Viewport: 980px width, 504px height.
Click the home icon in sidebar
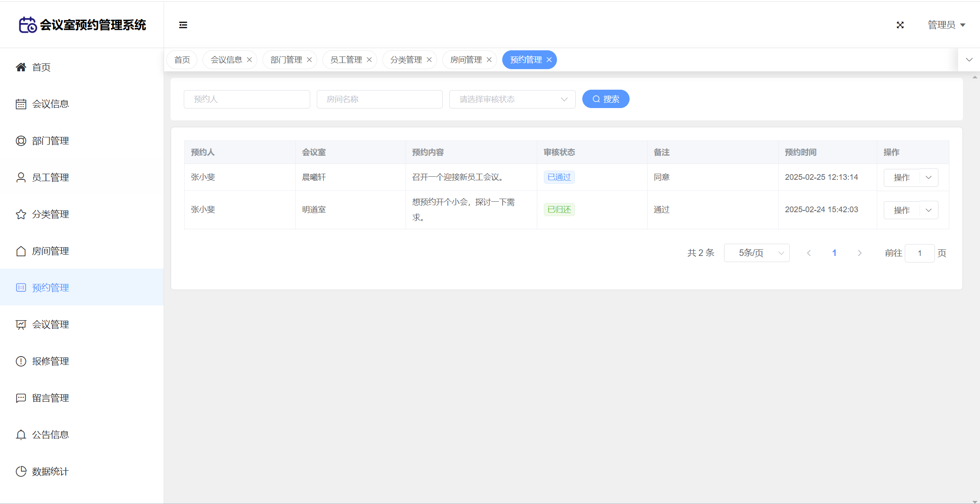pos(21,67)
